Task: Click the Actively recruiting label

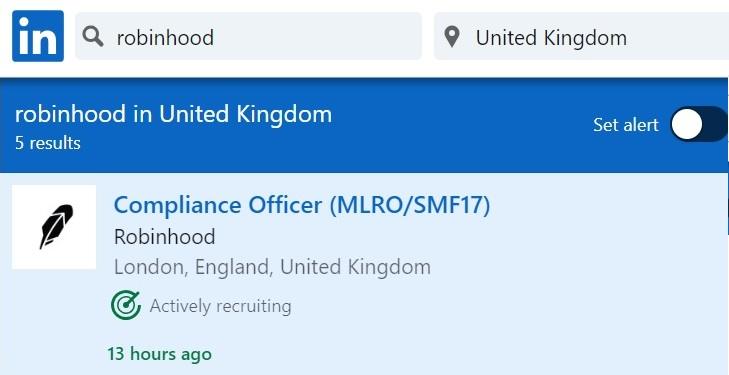Action: 220,306
